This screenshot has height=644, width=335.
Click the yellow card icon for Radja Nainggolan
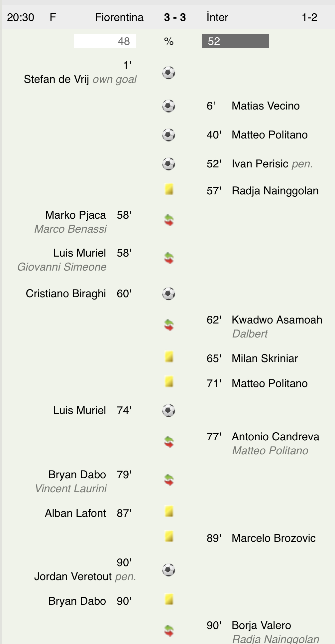click(169, 190)
